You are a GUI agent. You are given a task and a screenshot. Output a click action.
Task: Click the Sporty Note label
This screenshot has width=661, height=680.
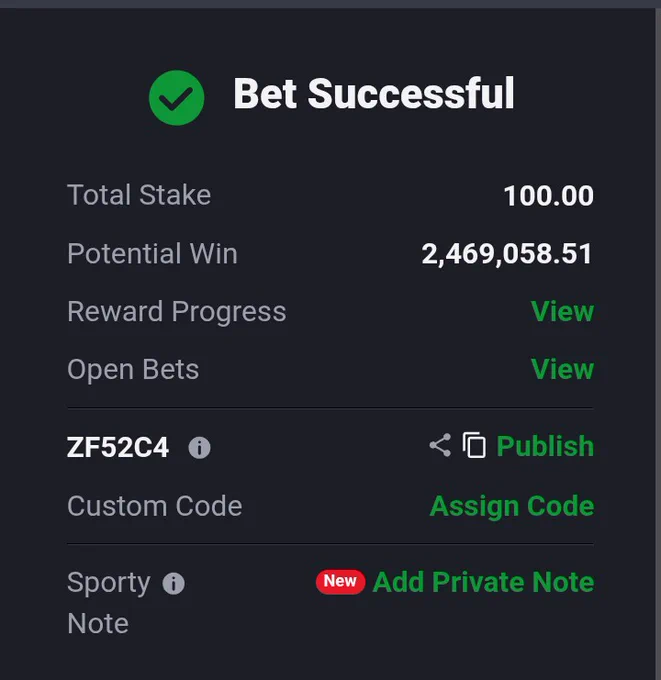(109, 603)
